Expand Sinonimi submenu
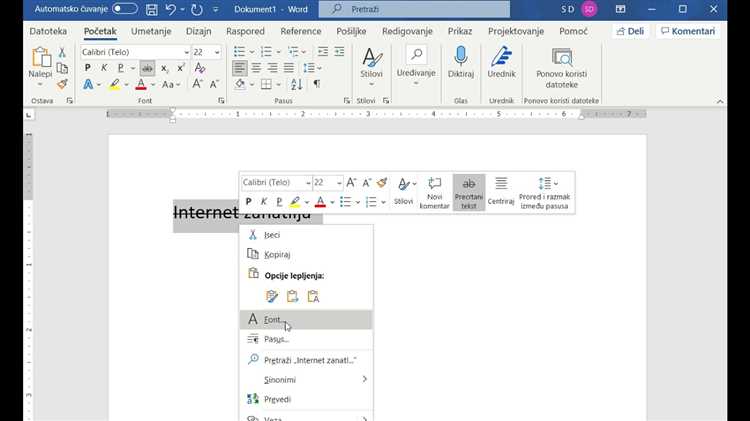The width and height of the screenshot is (750, 421). [x=306, y=379]
